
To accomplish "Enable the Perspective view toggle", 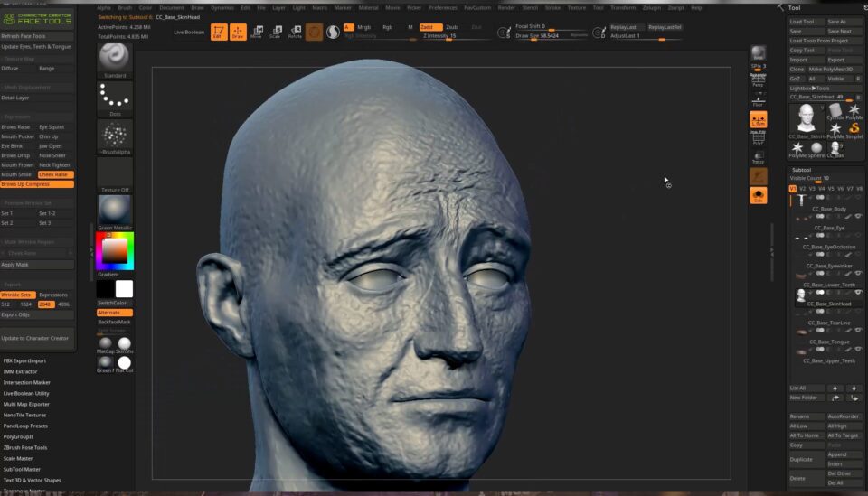I will tap(758, 80).
